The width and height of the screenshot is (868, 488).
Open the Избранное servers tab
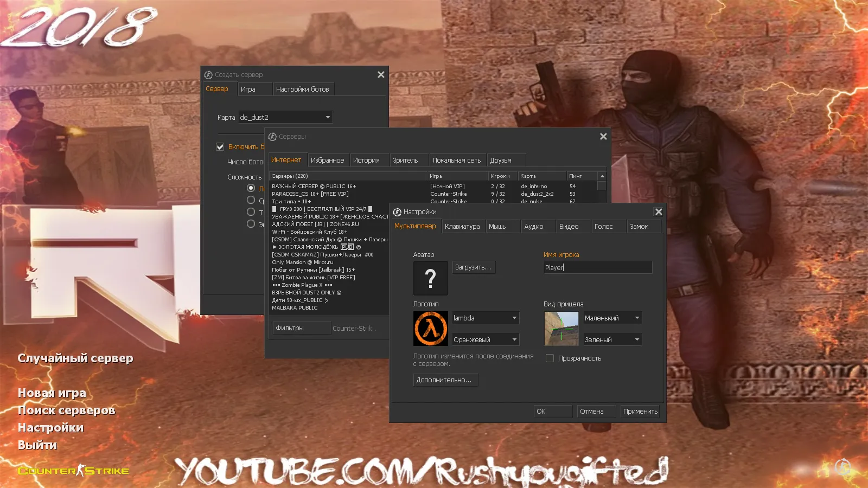[x=327, y=160]
